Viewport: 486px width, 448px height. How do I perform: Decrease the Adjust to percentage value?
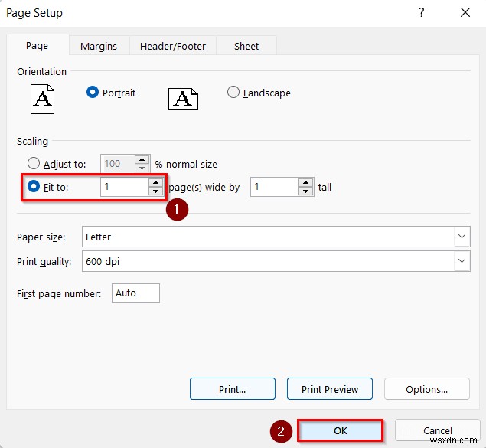click(x=142, y=168)
